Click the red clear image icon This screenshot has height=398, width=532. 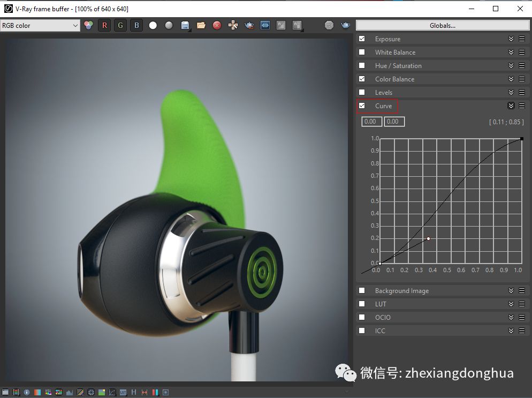pos(217,26)
